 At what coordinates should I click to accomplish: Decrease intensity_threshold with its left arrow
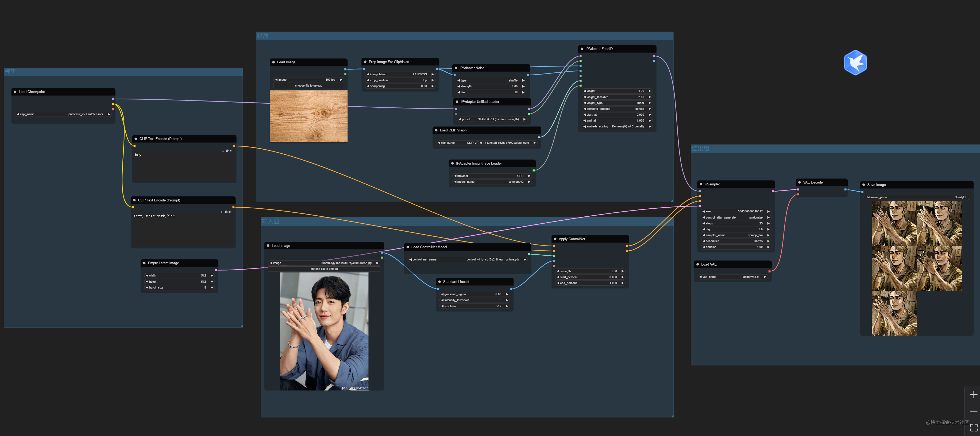[x=442, y=300]
